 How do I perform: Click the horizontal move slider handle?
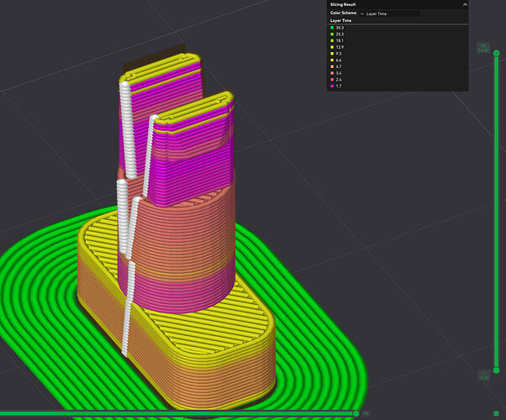[x=356, y=413]
